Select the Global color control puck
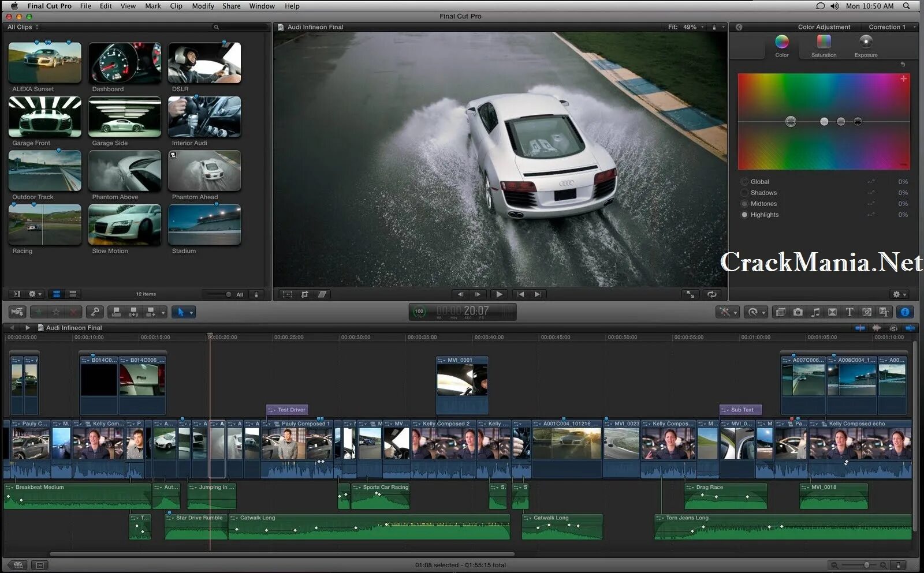924x573 pixels. pyautogui.click(x=791, y=121)
